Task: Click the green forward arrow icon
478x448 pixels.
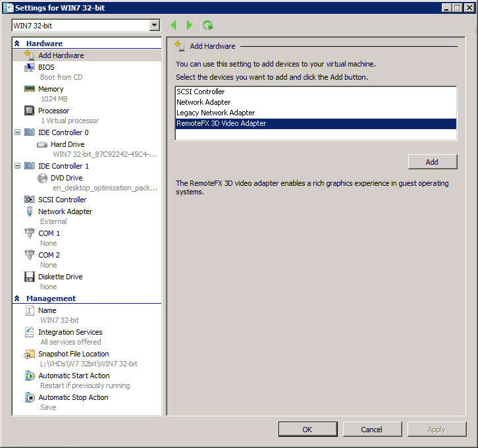Action: coord(190,25)
